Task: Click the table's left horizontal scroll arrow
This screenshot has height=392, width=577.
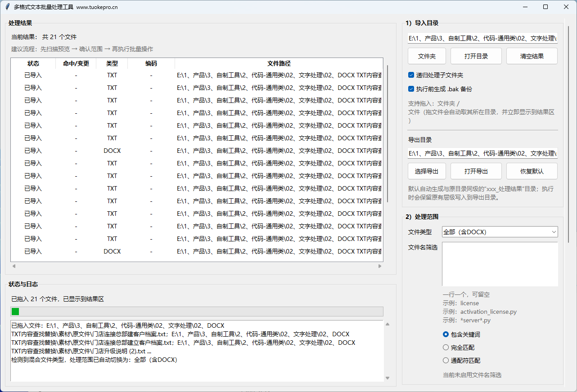Action: tap(14, 266)
